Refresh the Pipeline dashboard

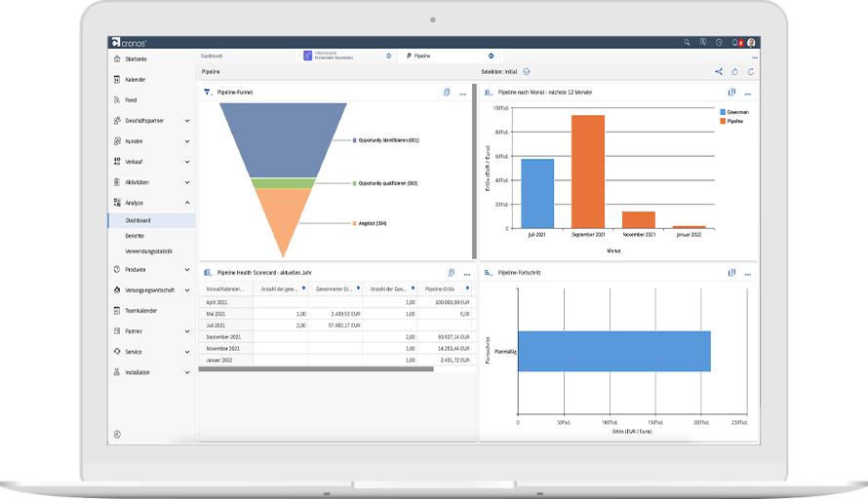tap(750, 71)
